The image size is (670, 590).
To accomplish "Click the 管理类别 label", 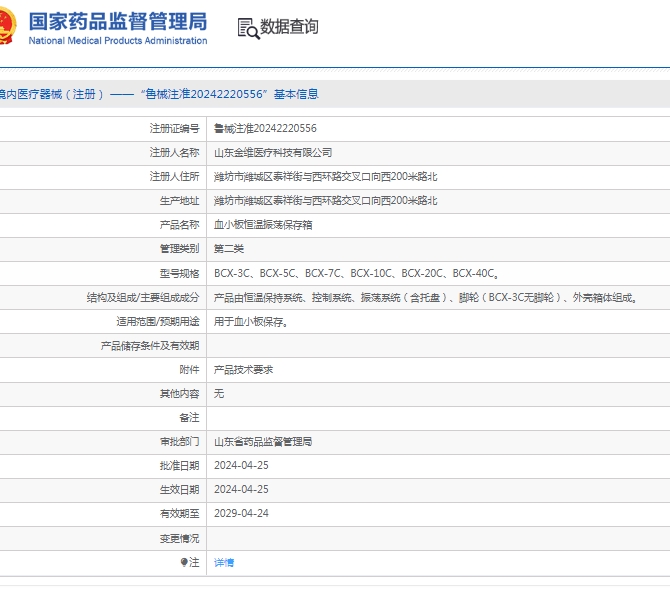I will [179, 249].
